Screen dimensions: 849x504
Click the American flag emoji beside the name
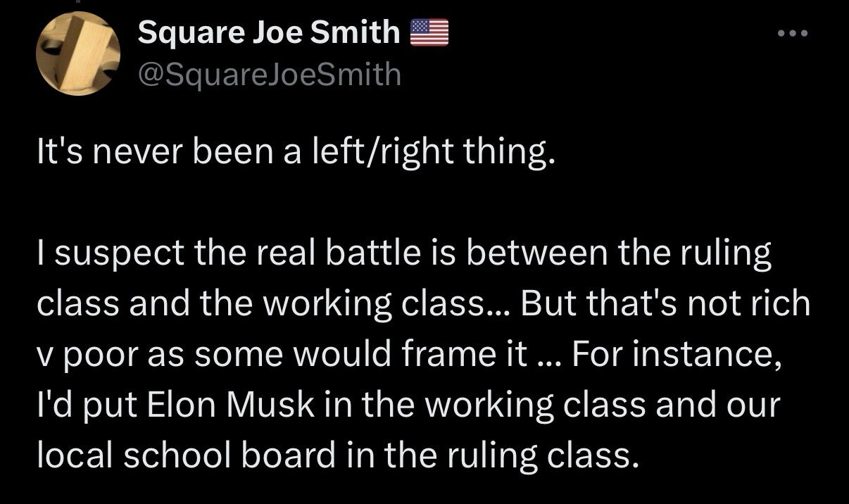(429, 32)
